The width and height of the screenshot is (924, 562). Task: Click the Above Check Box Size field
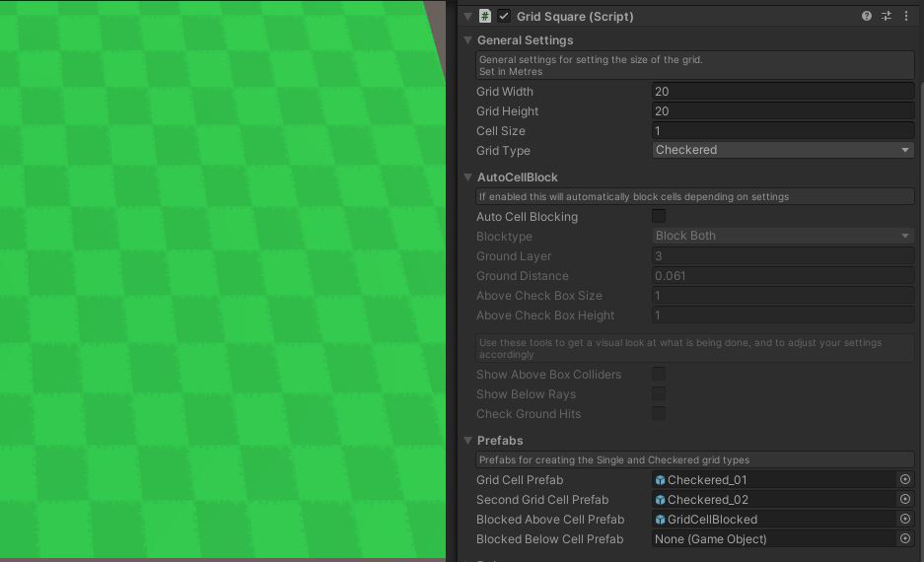[783, 295]
